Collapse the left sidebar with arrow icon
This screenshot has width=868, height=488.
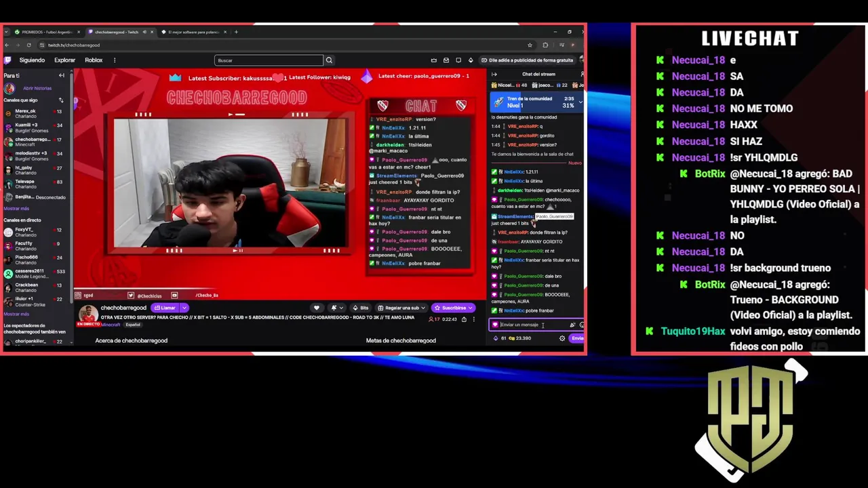tap(61, 75)
